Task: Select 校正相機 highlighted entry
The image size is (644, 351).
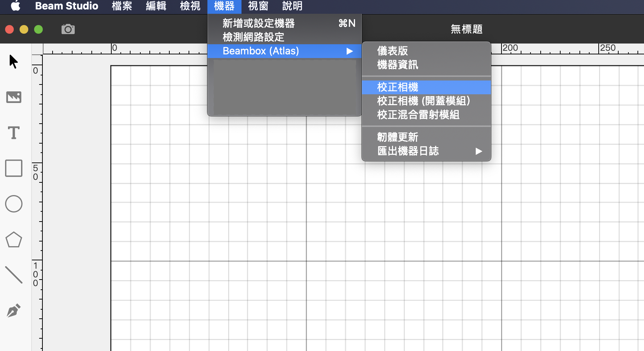Action: (x=426, y=87)
